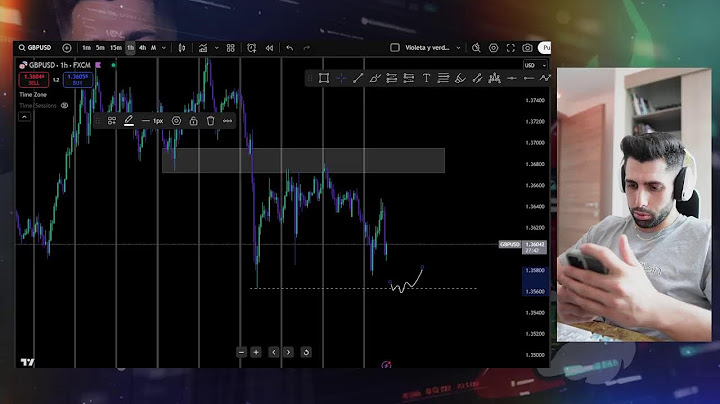This screenshot has width=720, height=404.
Task: Select the Long position tool
Action: [392, 79]
